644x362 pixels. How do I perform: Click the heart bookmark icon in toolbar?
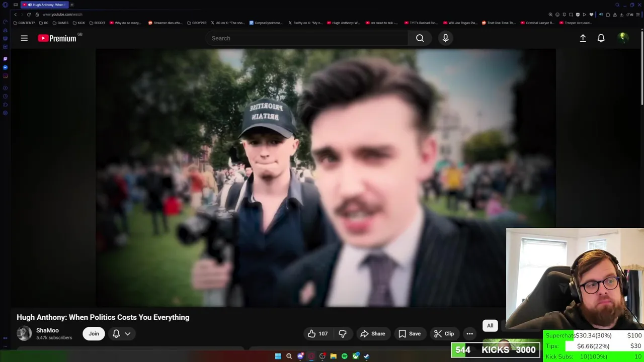(591, 15)
